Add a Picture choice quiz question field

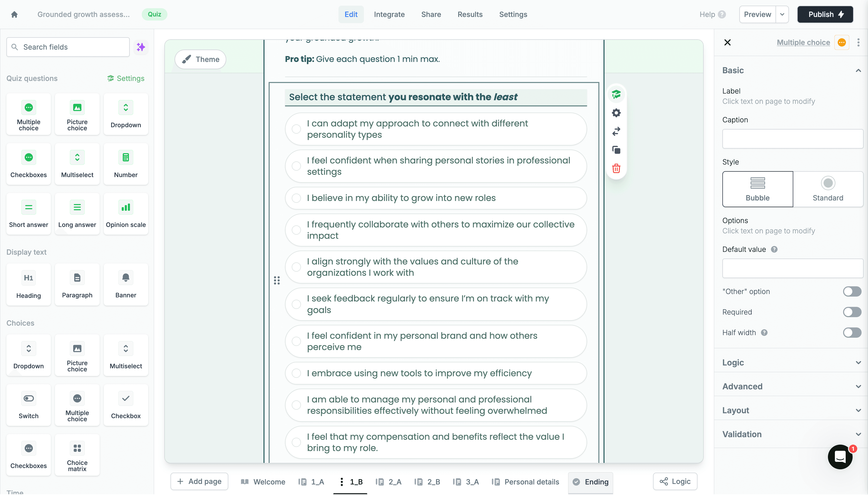pyautogui.click(x=77, y=115)
